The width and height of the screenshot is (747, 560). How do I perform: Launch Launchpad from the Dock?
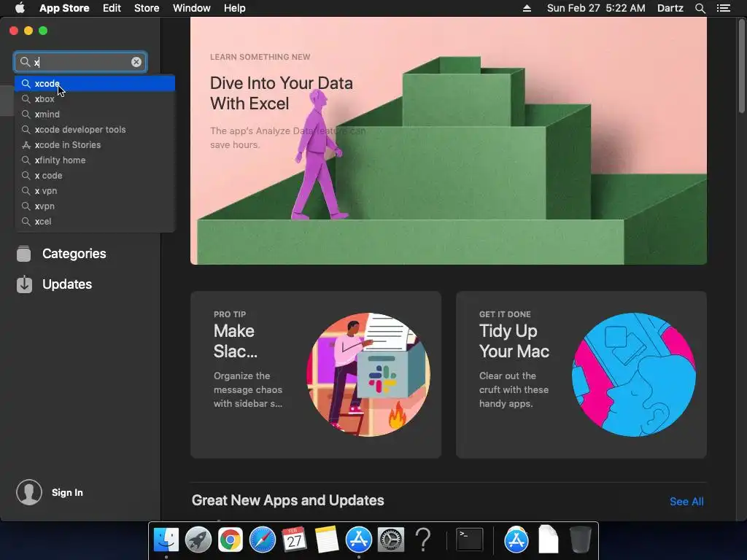198,540
